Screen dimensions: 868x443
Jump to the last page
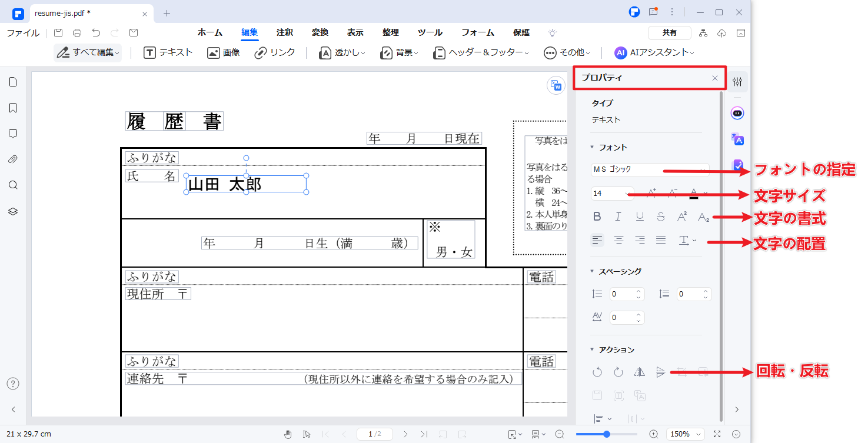pos(424,434)
